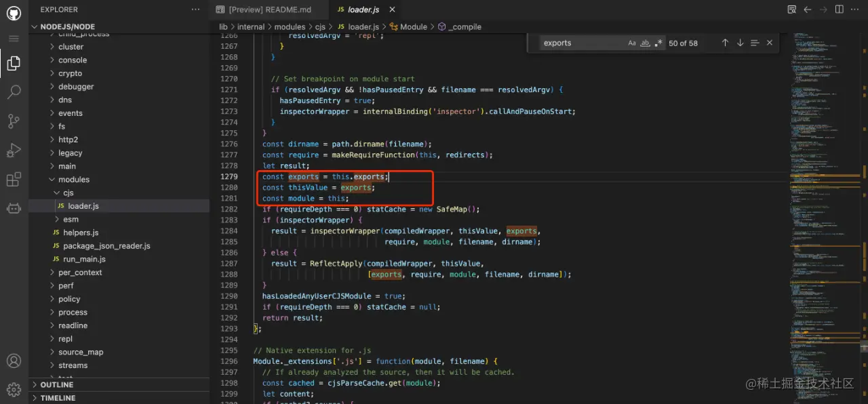Viewport: 868px width, 404px height.
Task: Go to the previous match in find widget
Action: (x=725, y=43)
